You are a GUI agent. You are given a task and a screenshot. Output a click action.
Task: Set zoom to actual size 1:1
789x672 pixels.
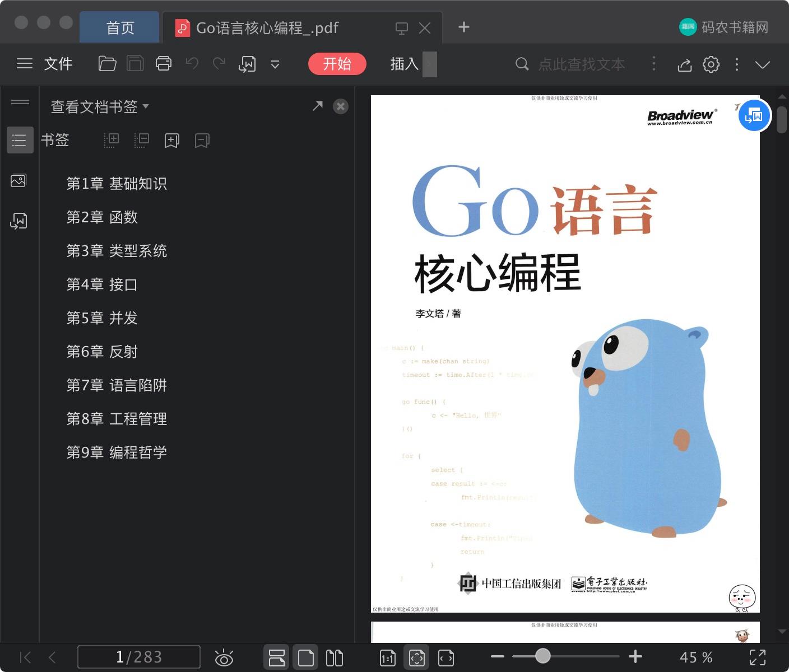click(x=388, y=658)
